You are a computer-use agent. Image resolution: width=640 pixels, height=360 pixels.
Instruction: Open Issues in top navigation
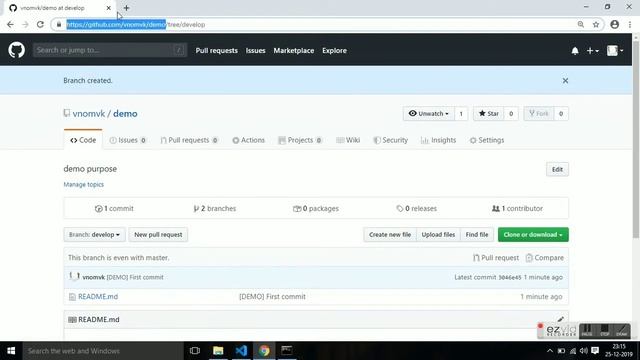click(x=256, y=51)
